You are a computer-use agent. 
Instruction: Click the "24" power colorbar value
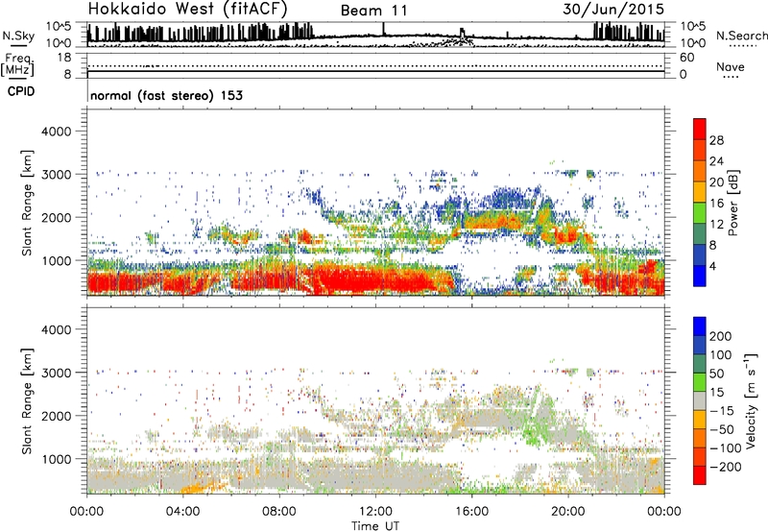716,161
